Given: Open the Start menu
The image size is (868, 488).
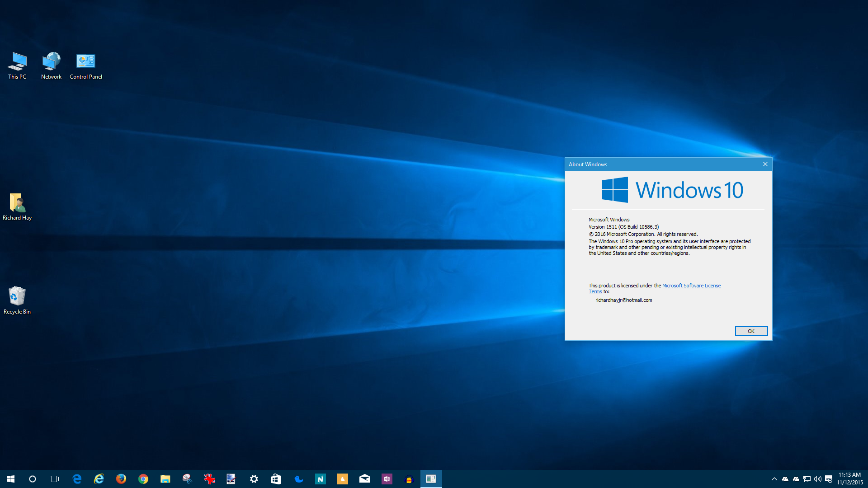Looking at the screenshot, I should pos(11,479).
